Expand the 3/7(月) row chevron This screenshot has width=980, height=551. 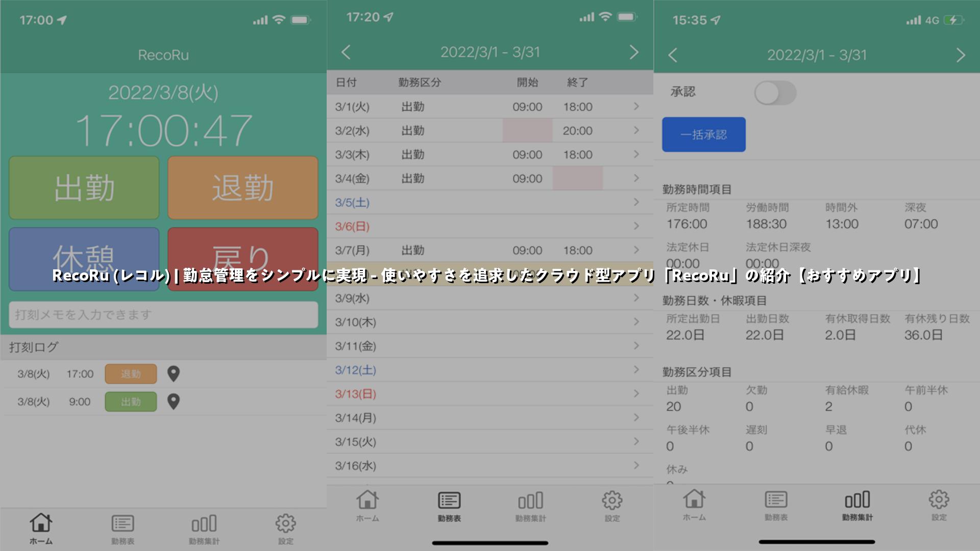coord(636,250)
